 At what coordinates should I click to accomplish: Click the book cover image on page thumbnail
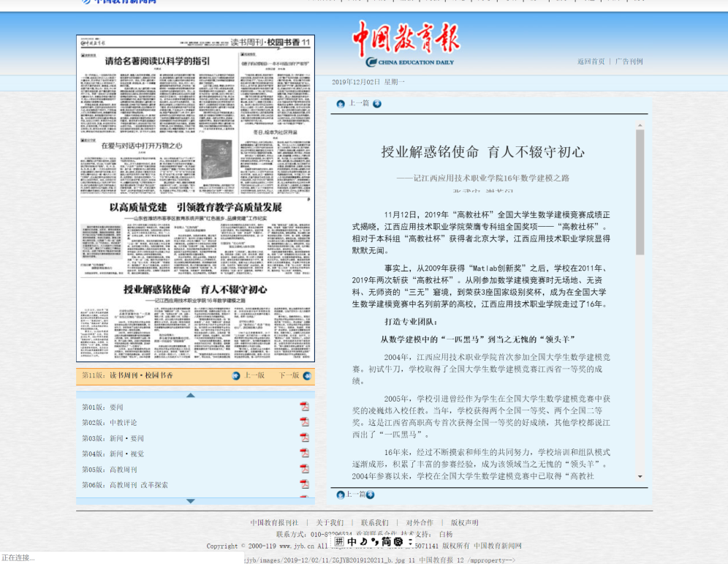[217, 159]
